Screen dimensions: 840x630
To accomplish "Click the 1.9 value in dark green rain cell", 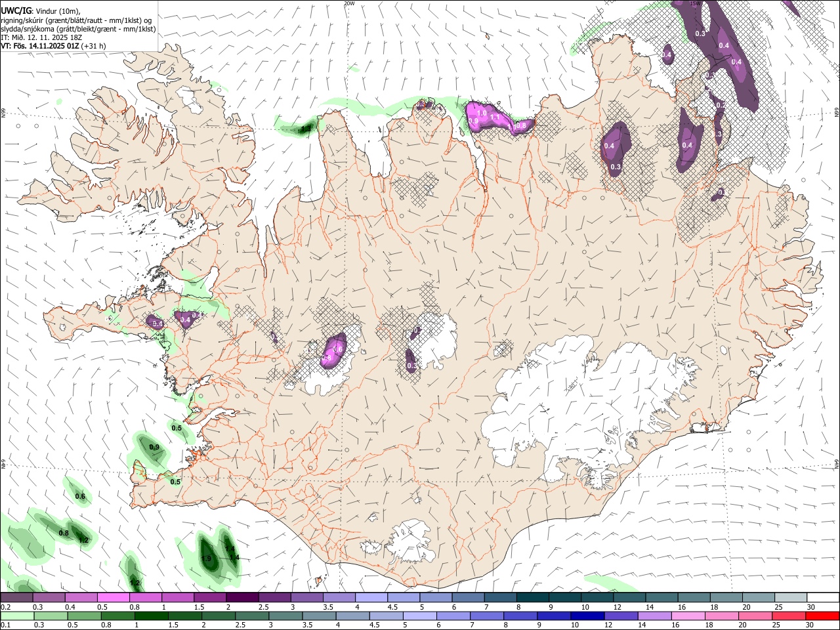I will [x=206, y=559].
